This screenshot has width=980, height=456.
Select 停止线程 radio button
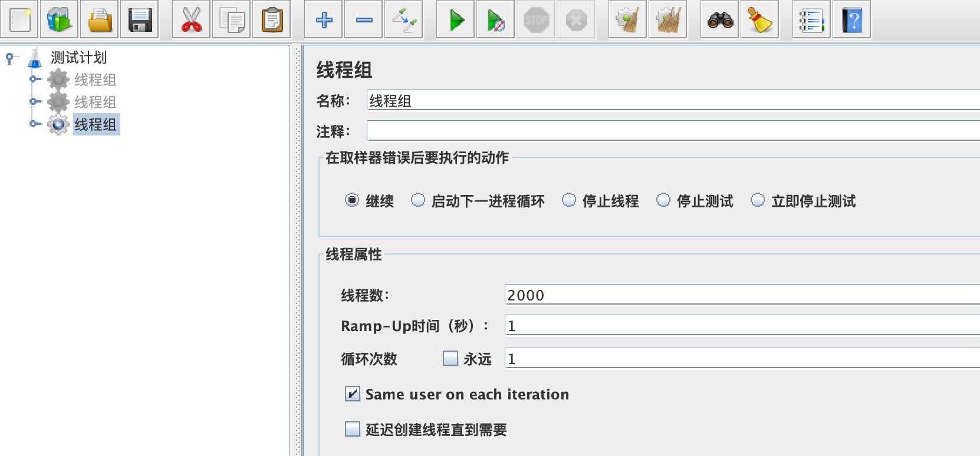click(569, 200)
